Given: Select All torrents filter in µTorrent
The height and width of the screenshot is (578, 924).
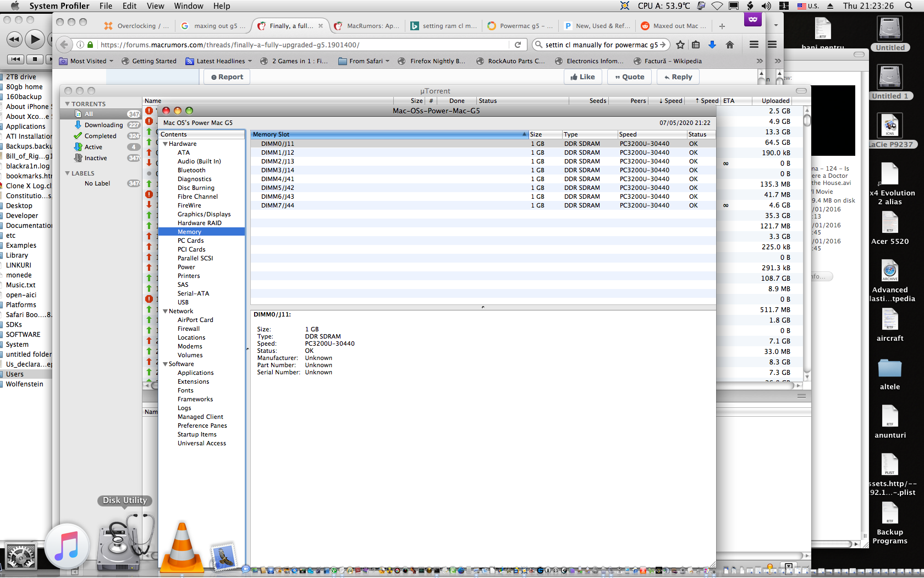Looking at the screenshot, I should pos(100,114).
